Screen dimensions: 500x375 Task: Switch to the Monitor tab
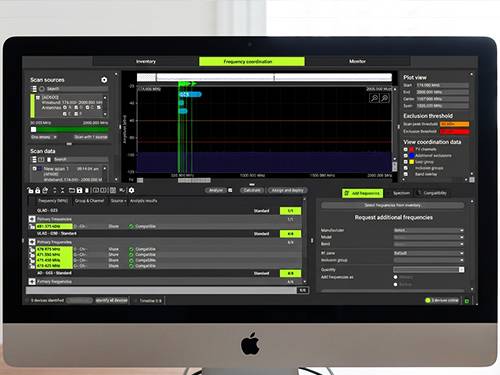click(358, 61)
